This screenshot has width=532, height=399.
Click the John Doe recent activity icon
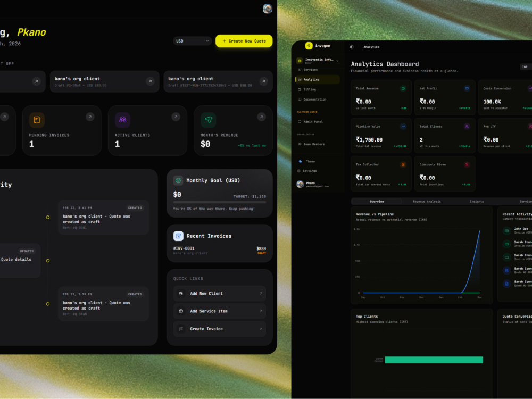[x=506, y=231]
